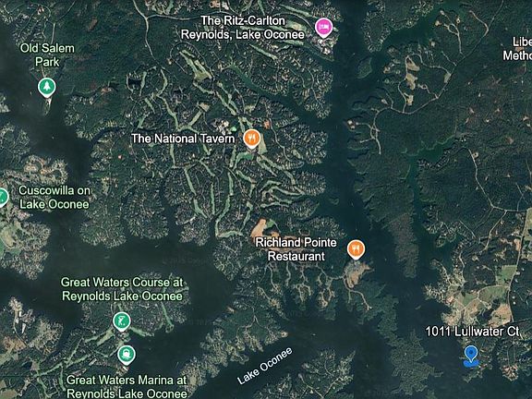Open The National Tavern orange restaurant pin

coord(252,139)
